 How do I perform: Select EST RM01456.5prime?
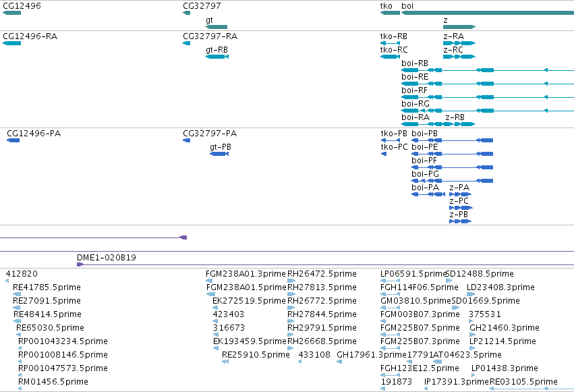coord(20,389)
